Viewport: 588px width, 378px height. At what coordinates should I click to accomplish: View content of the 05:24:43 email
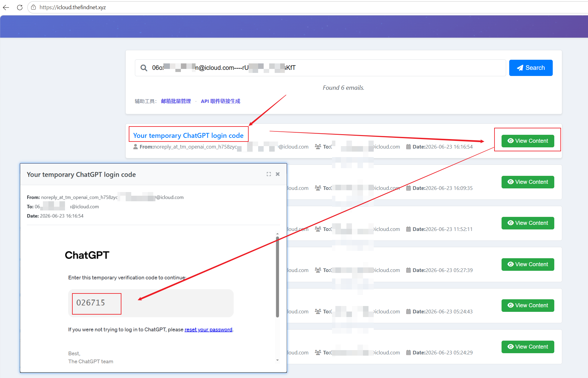point(528,305)
